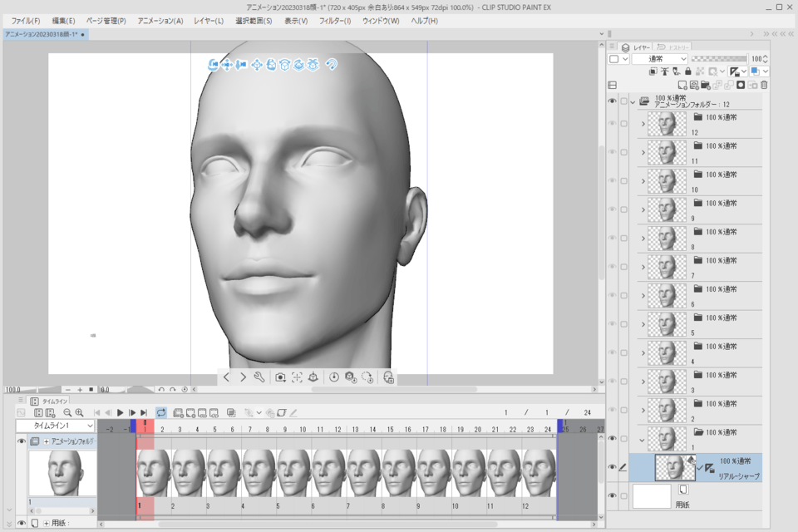This screenshot has height=532, width=798.
Task: Hide the animation folder layer via eye
Action: (613, 101)
